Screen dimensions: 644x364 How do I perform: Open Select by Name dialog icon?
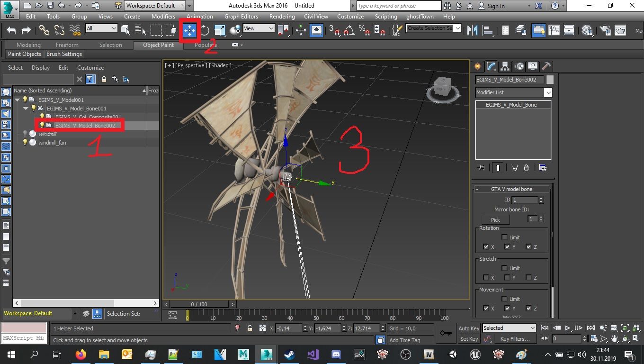[x=141, y=30]
